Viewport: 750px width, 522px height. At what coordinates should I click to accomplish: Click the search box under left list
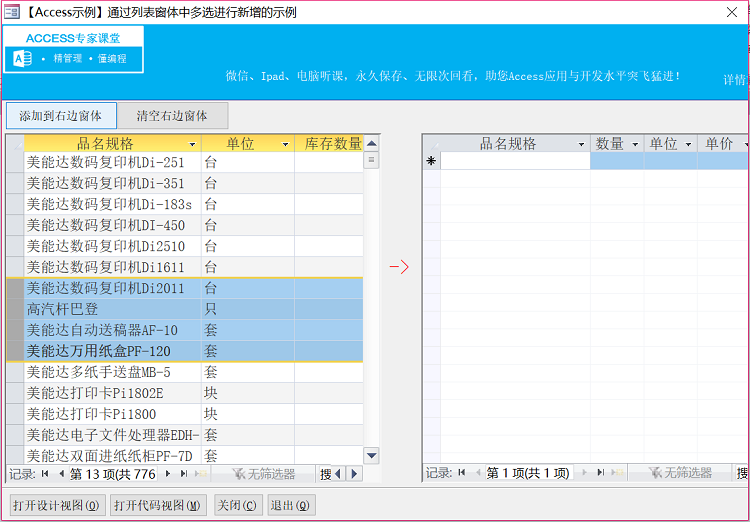(325, 474)
